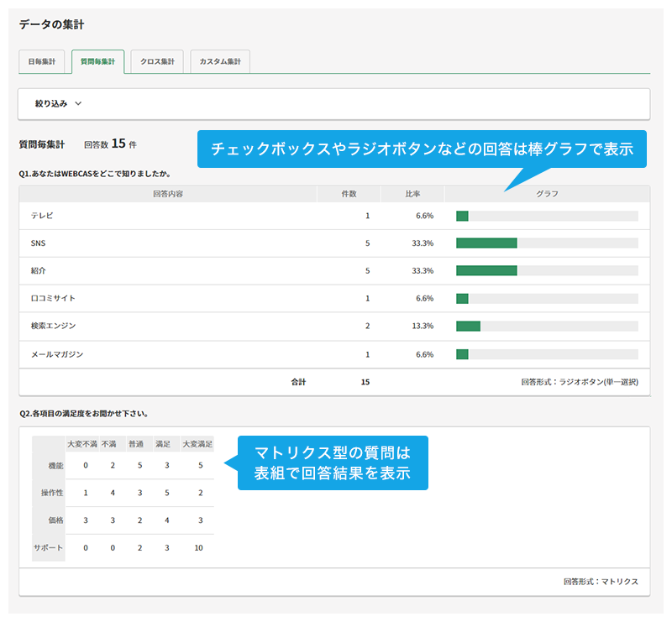Click the グラフ column header
The height and width of the screenshot is (622, 672).
(x=547, y=194)
